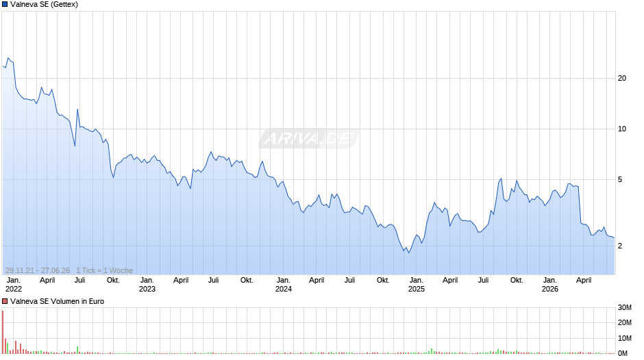Click the tallest red volume bar
644x360 pixels.
3,332
